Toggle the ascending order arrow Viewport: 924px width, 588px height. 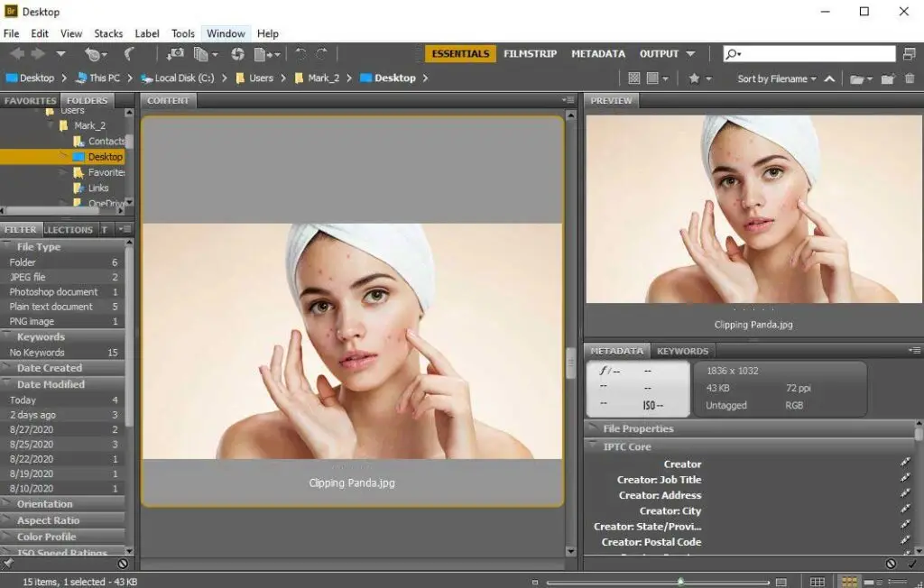click(x=829, y=78)
